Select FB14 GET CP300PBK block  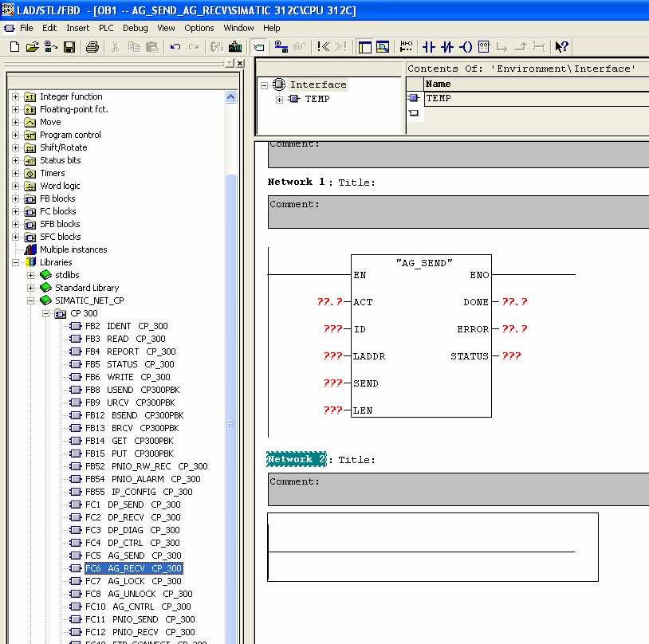click(x=129, y=441)
